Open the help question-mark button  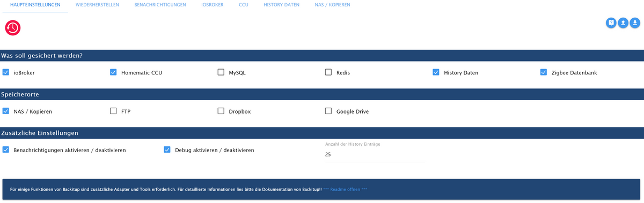point(611,22)
